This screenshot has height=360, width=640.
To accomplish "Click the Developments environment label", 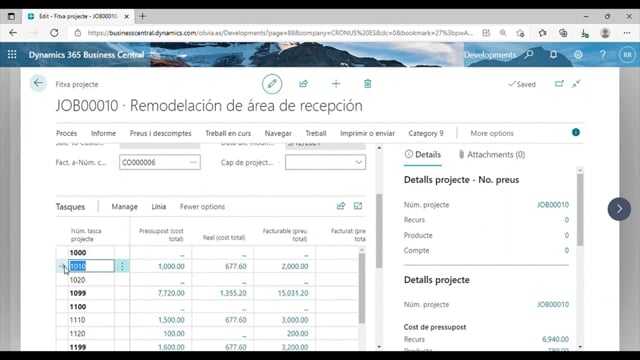I will [x=490, y=55].
